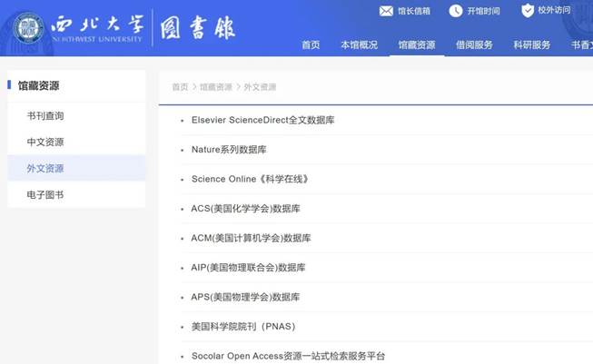Image resolution: width=593 pixels, height=364 pixels.
Task: Open the 本馆概况 navigation menu
Action: (x=360, y=45)
